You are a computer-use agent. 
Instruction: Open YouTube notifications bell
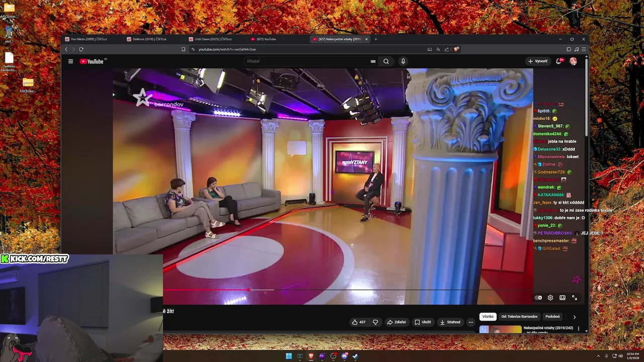tap(559, 61)
